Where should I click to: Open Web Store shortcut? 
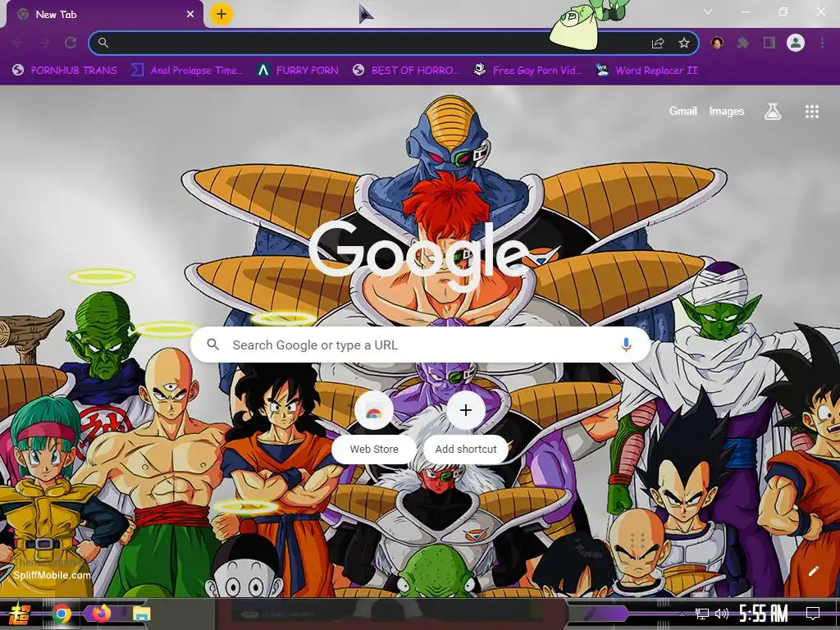coord(374,427)
